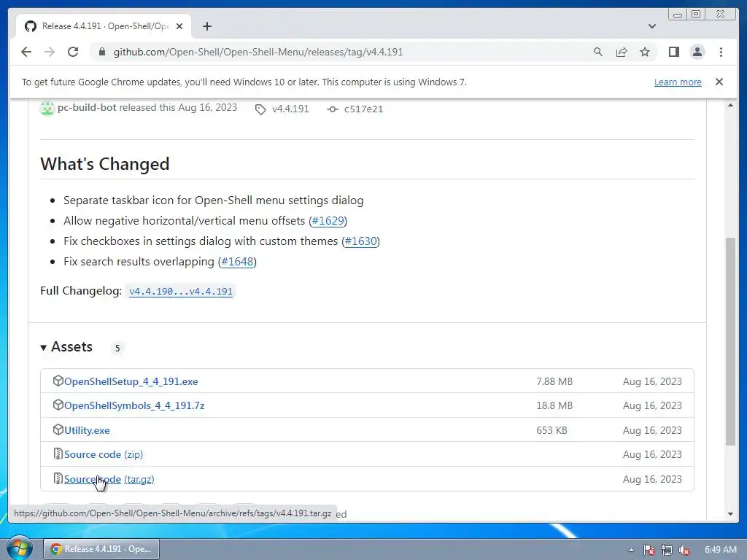The height and width of the screenshot is (560, 747).
Task: Click the 7.88 MB file size text
Action: pos(554,381)
